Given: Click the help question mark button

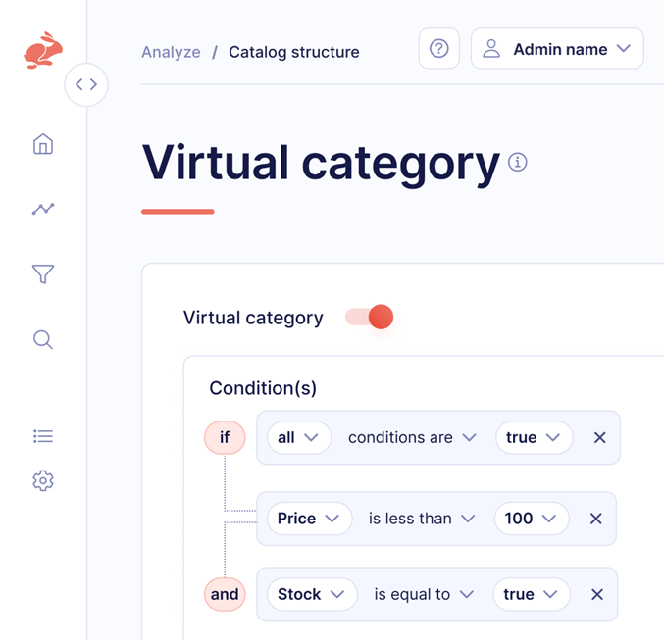Looking at the screenshot, I should (439, 49).
